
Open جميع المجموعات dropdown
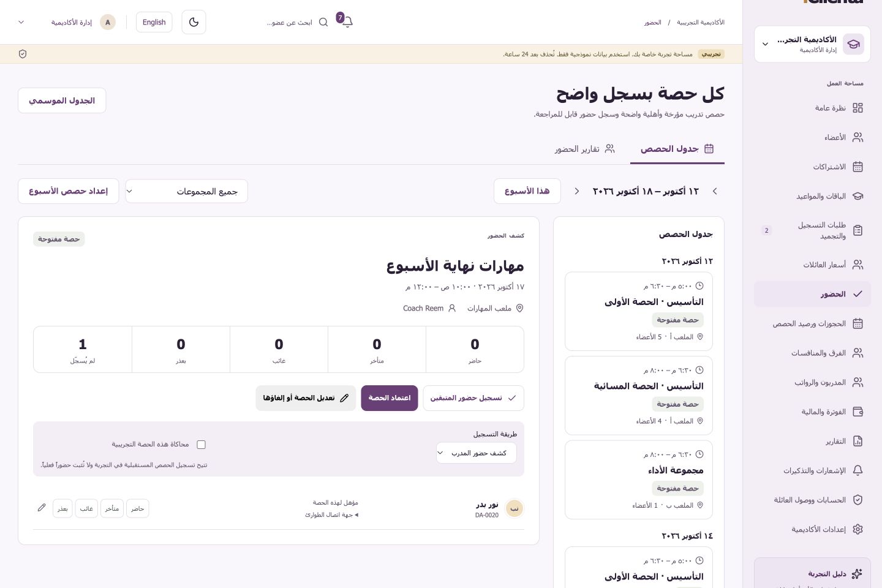pyautogui.click(x=187, y=191)
